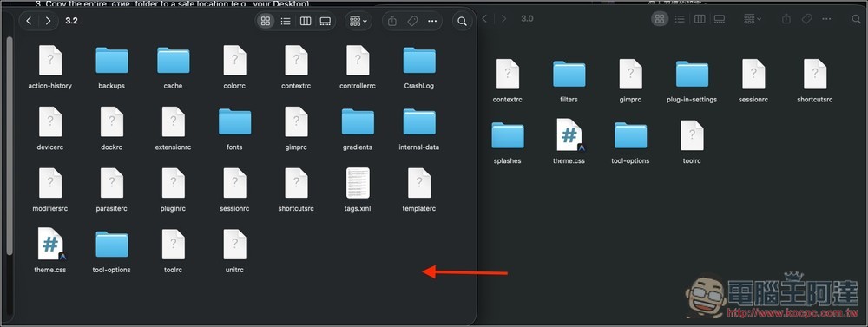
Task: Select the tags.xml file
Action: [x=358, y=189]
